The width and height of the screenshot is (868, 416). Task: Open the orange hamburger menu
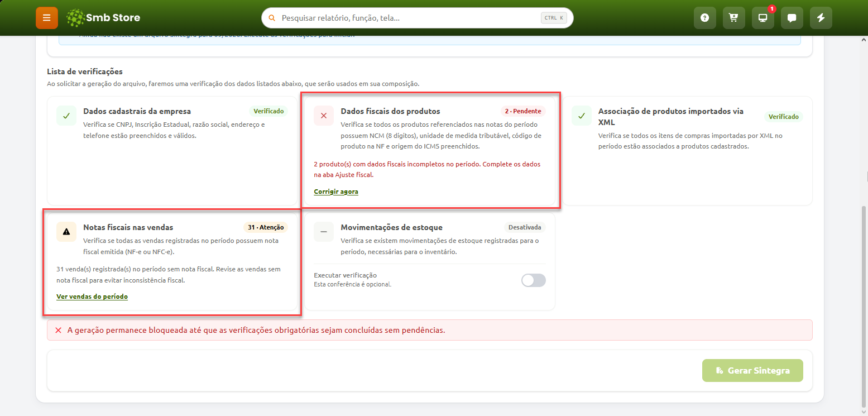click(47, 18)
